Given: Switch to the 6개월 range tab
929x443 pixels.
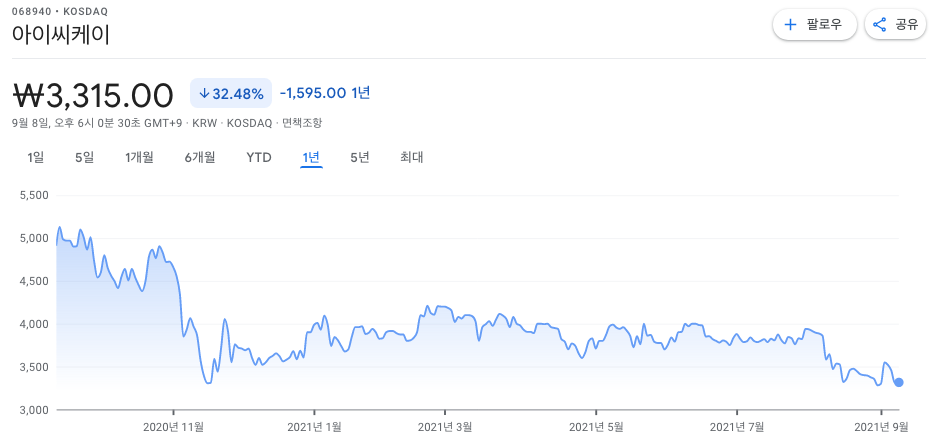Looking at the screenshot, I should coord(200,158).
